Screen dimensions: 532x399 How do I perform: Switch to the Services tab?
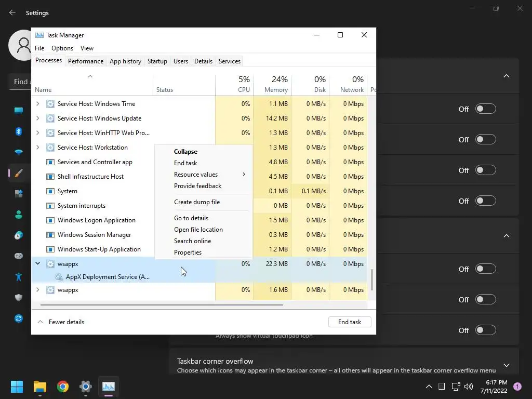[x=229, y=61]
